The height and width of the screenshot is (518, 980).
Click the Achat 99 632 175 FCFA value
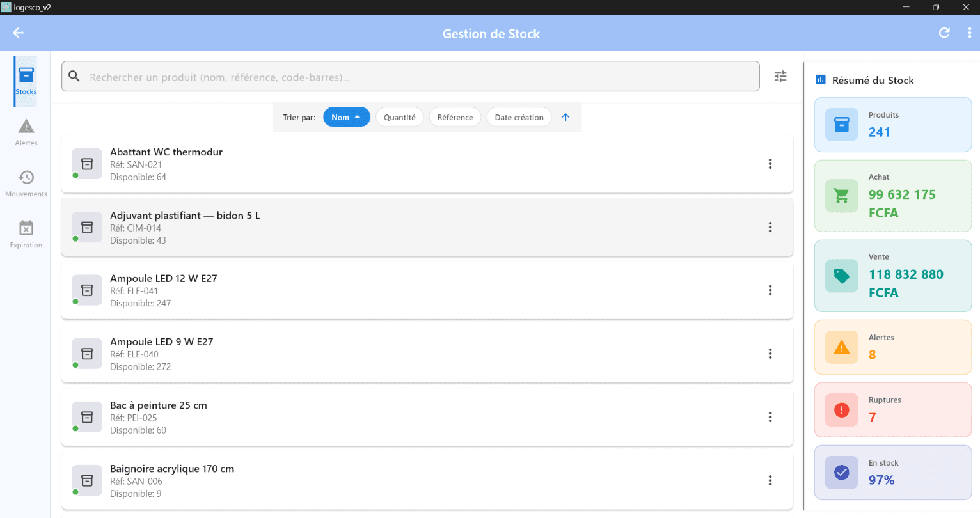902,203
